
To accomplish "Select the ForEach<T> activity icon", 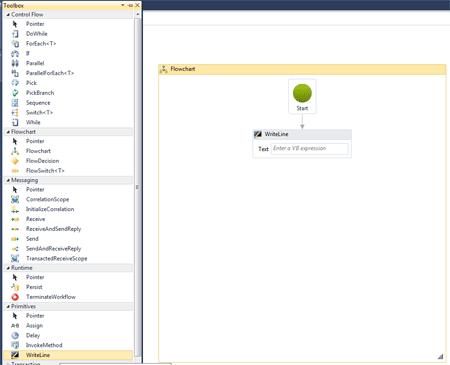I will 15,43.
